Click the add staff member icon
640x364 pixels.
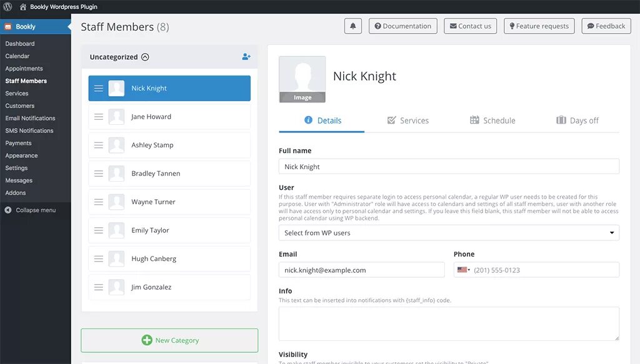(x=246, y=57)
